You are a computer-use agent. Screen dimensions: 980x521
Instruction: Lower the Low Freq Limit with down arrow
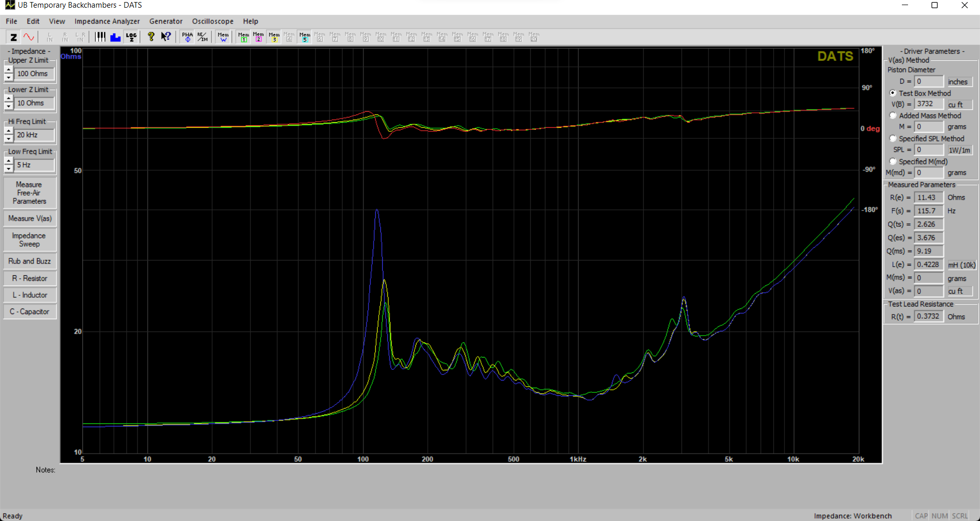click(x=9, y=169)
